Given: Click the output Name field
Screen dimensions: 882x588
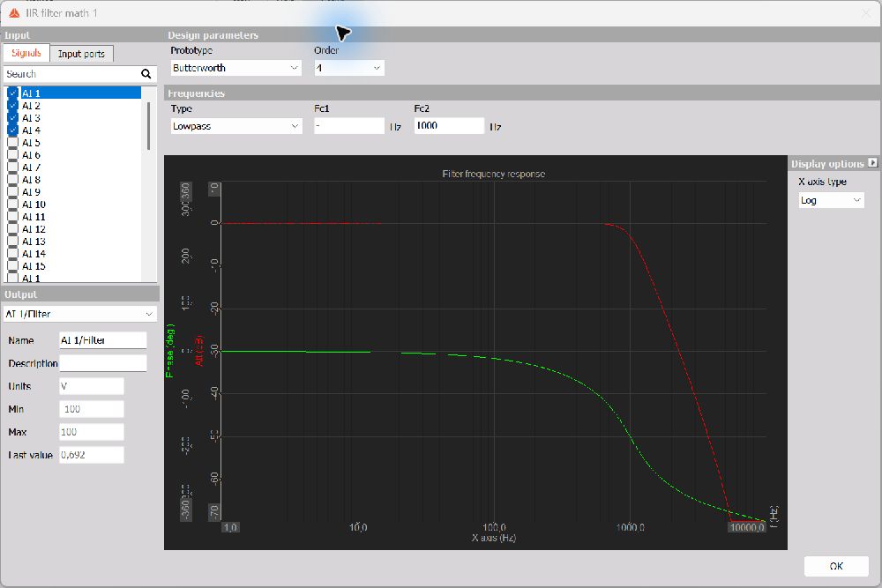Looking at the screenshot, I should [x=103, y=340].
